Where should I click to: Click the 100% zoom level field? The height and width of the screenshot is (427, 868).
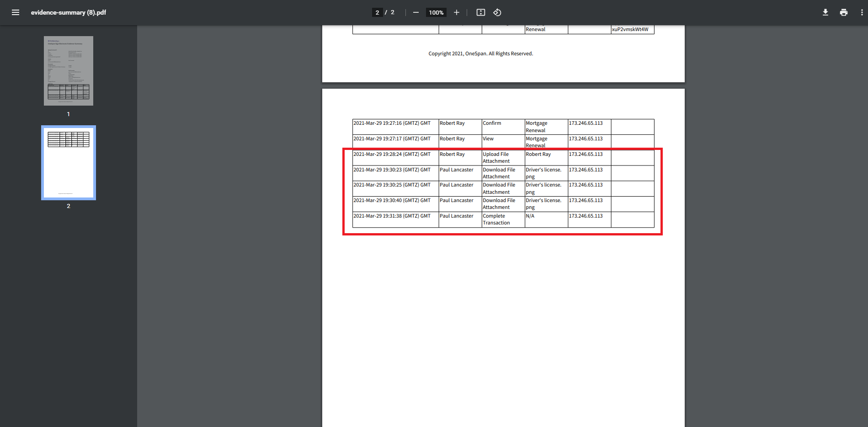pos(436,12)
